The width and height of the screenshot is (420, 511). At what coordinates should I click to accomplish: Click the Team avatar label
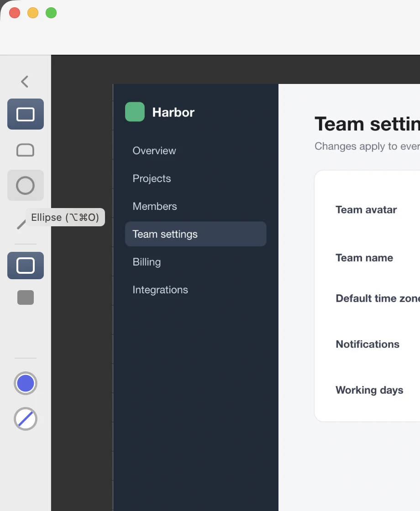[x=366, y=209]
